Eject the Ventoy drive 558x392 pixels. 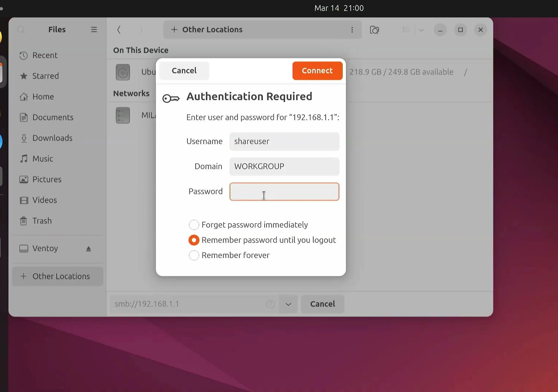[89, 249]
